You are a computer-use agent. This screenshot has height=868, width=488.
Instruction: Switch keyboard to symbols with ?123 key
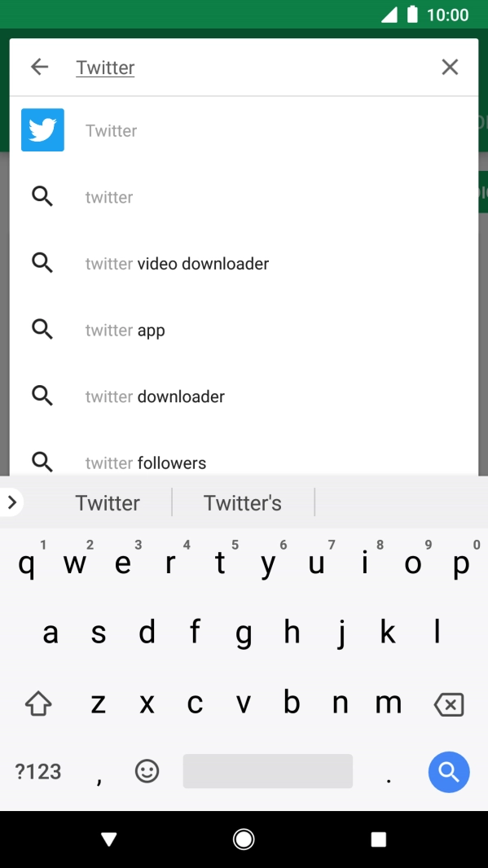coord(37,771)
